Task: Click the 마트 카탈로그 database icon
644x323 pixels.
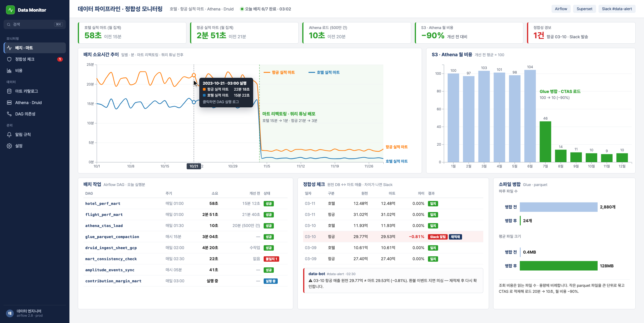Action: [x=9, y=91]
